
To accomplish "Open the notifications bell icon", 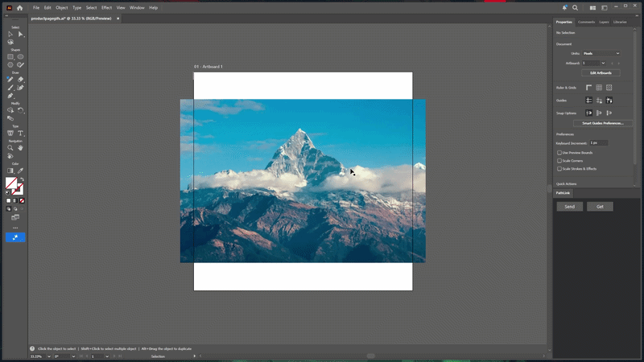I will pyautogui.click(x=565, y=8).
